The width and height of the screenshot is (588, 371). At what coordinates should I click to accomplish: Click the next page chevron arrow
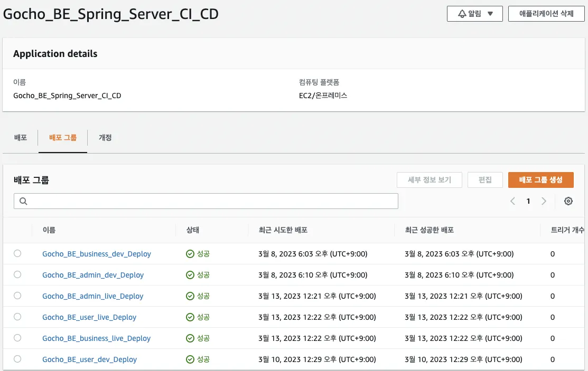[x=544, y=201]
